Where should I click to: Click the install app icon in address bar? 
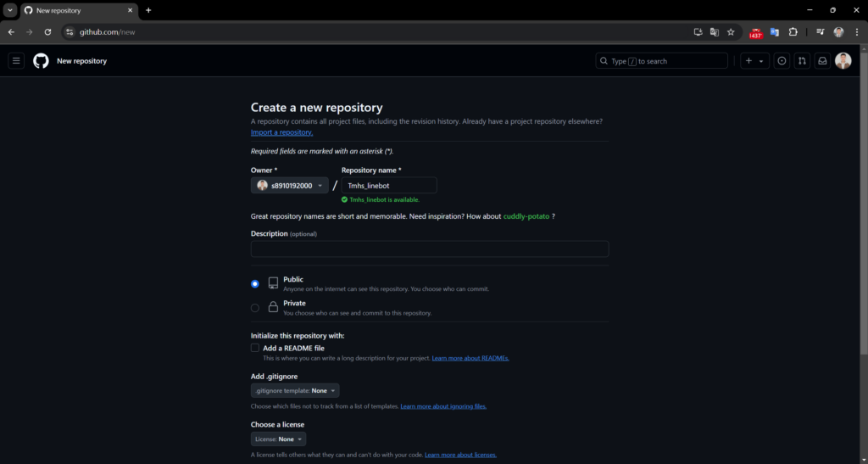click(x=698, y=32)
